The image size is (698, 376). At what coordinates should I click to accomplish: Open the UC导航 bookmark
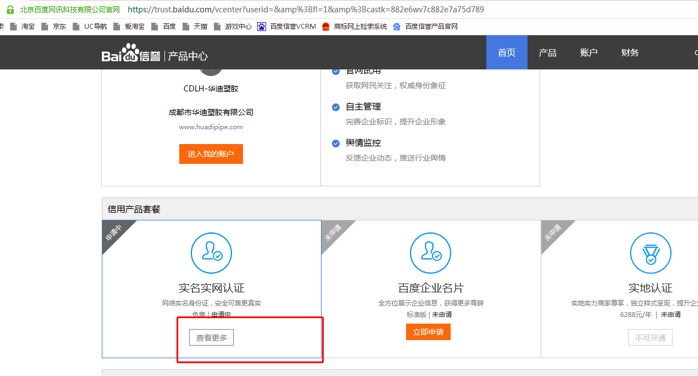pos(90,27)
